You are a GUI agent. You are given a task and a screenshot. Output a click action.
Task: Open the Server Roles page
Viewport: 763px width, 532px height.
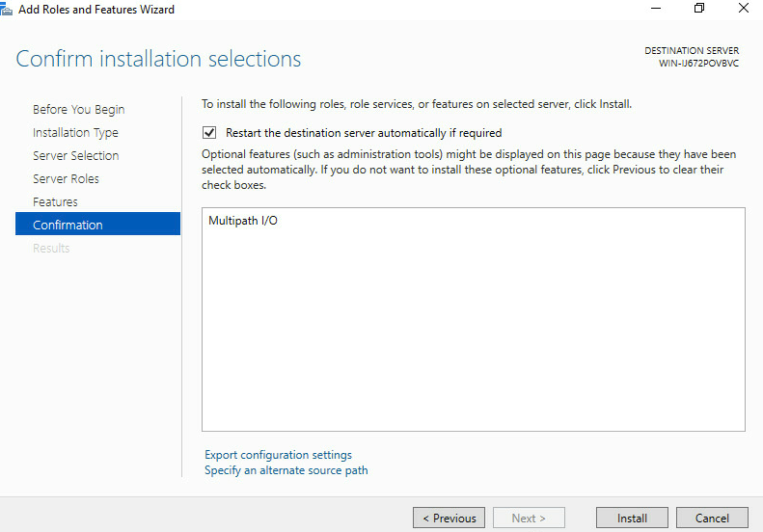pyautogui.click(x=66, y=178)
